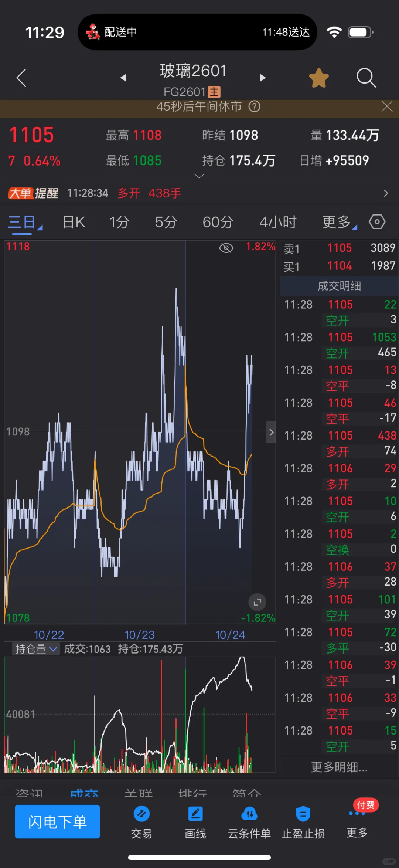This screenshot has height=868, width=399.
Task: Toggle the chart eye visibility icon
Action: point(226,248)
